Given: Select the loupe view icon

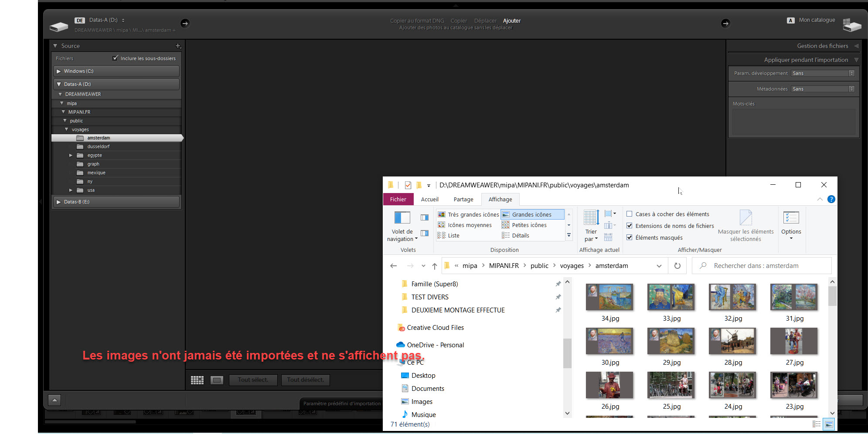Looking at the screenshot, I should point(217,380).
